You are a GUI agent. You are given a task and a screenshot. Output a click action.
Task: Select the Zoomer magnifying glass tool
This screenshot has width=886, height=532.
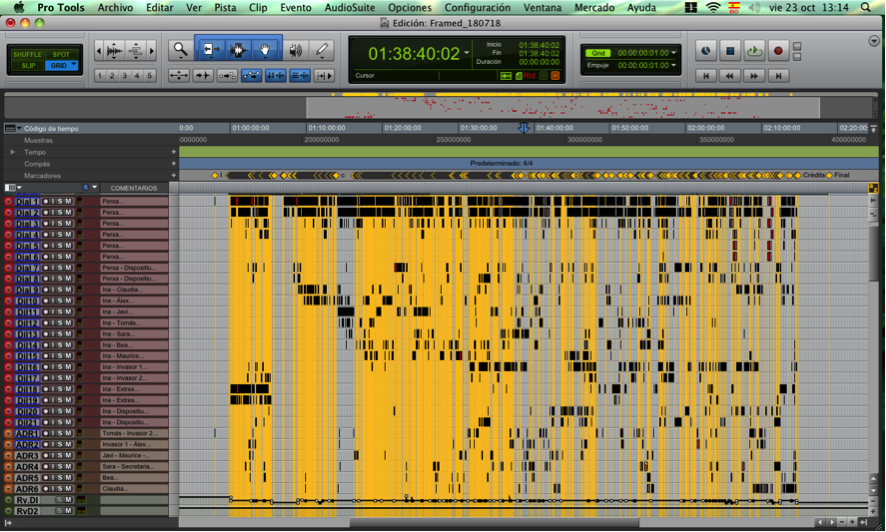[x=180, y=50]
